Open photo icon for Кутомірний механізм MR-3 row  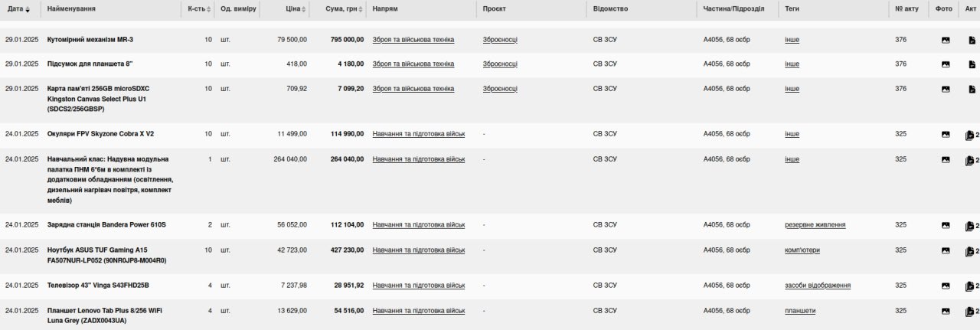(x=946, y=40)
